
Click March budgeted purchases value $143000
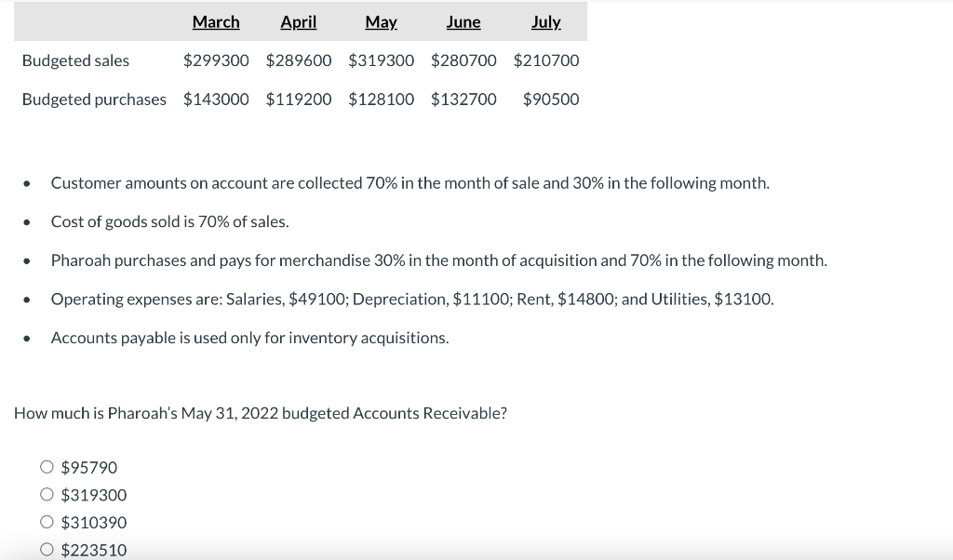216,99
